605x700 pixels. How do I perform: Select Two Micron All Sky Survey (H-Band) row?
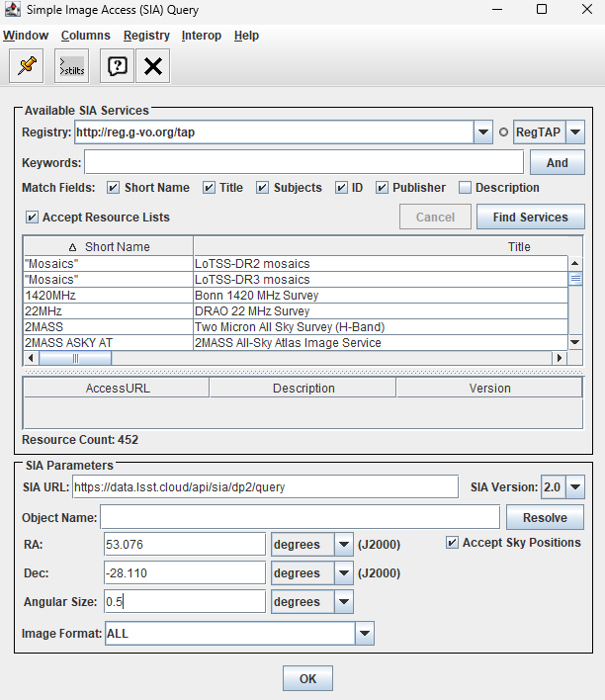coord(296,327)
